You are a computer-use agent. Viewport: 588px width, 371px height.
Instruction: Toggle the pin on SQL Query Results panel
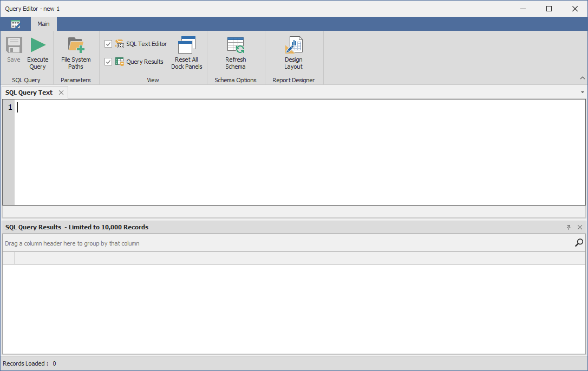569,227
